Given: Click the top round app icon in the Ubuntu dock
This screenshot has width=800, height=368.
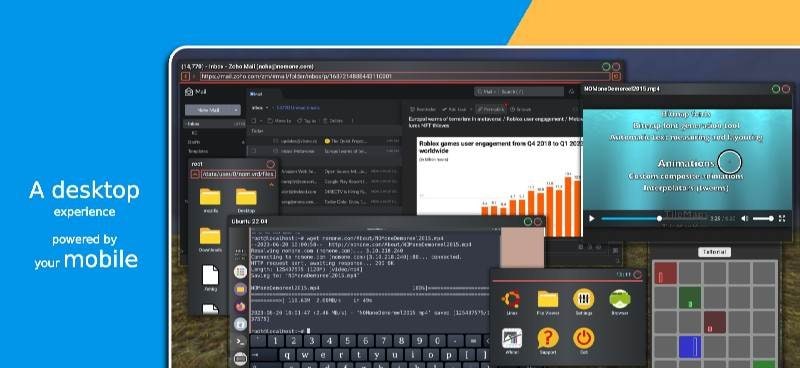Looking at the screenshot, I should pos(240,272).
